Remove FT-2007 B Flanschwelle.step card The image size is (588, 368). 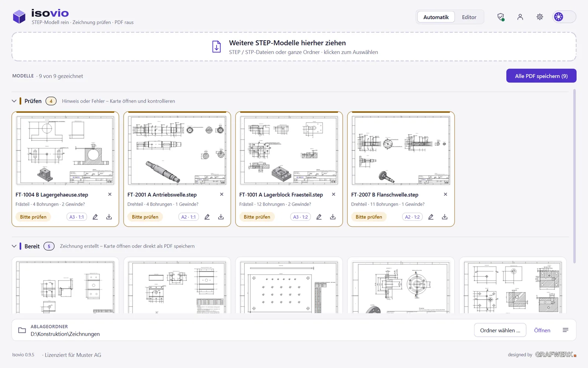pos(445,194)
